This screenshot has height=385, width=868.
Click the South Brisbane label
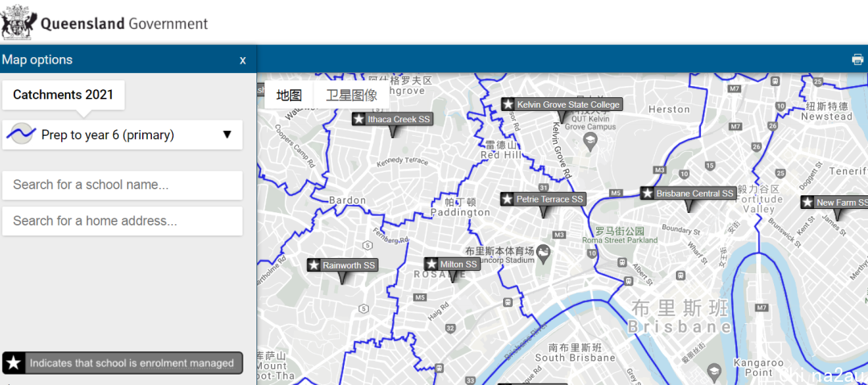click(x=575, y=353)
